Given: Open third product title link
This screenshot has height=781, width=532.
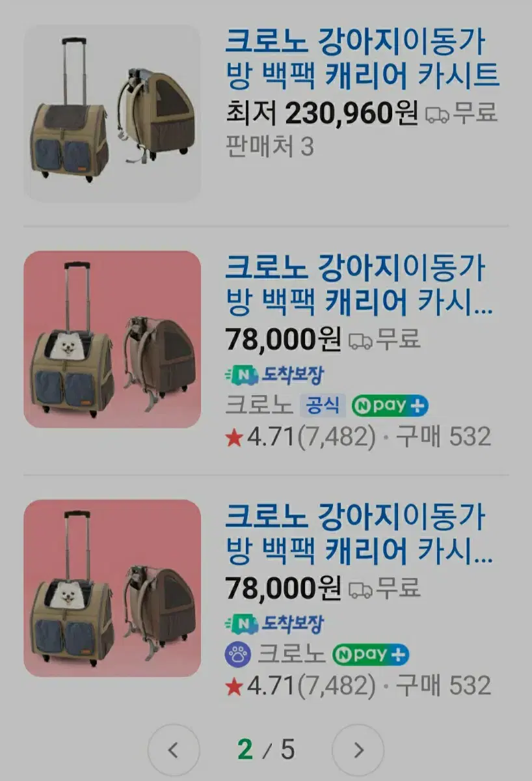Looking at the screenshot, I should pos(359,532).
